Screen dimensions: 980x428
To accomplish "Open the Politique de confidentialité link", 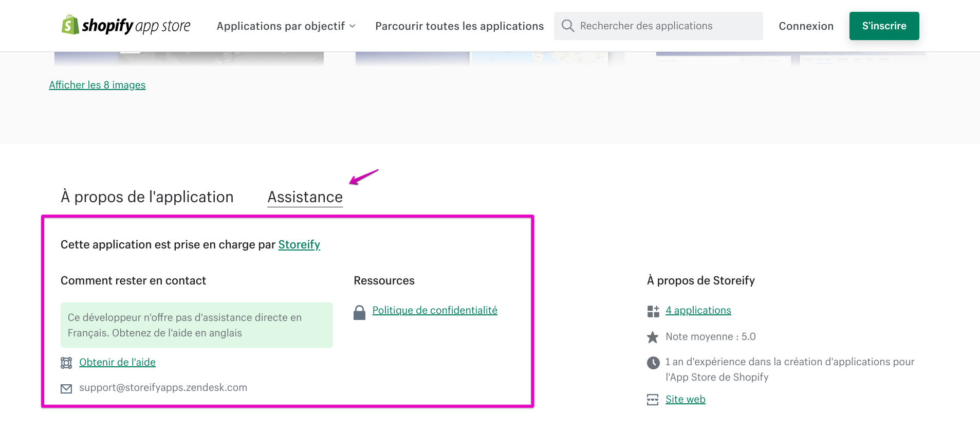I will pyautogui.click(x=435, y=310).
